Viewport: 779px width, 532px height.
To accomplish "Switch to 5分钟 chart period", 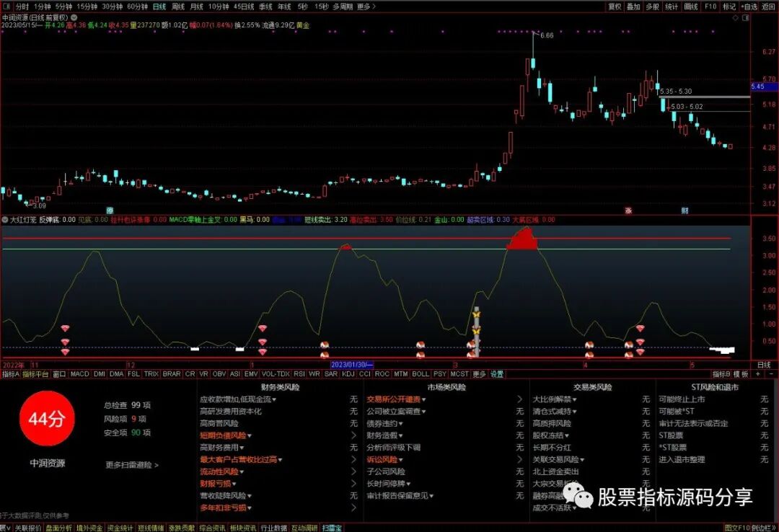I will 63,6.
